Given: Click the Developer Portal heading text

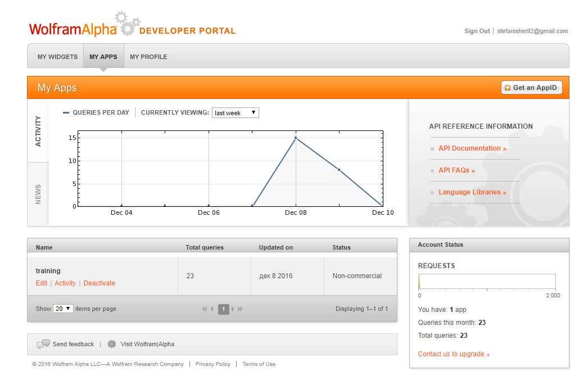Looking at the screenshot, I should pyautogui.click(x=188, y=31).
